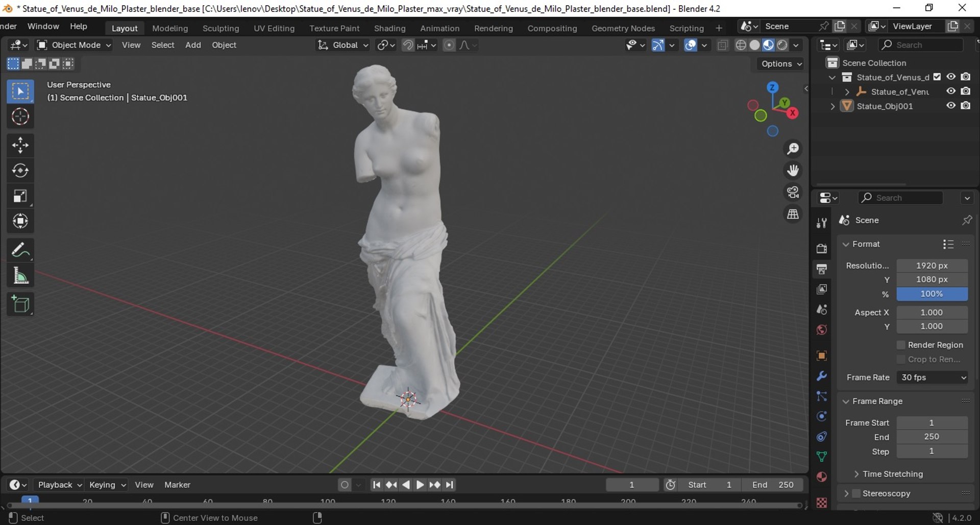Expand Statue_Obj001 in the outliner
This screenshot has height=525, width=980.
pyautogui.click(x=832, y=106)
